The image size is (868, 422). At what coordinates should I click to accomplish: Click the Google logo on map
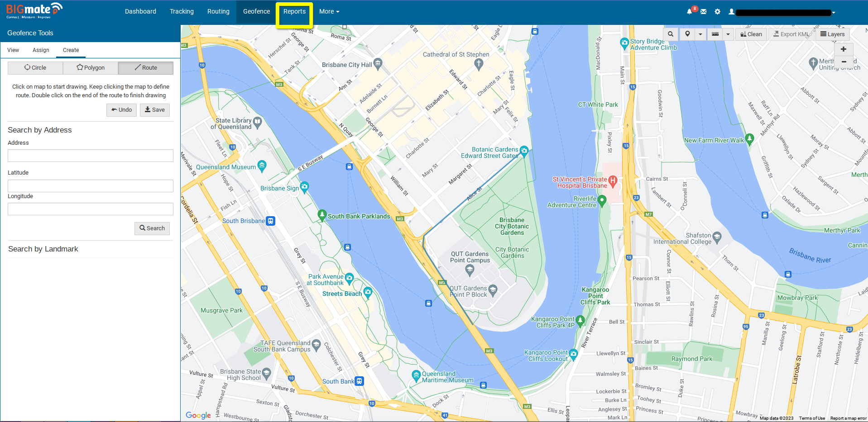(198, 415)
